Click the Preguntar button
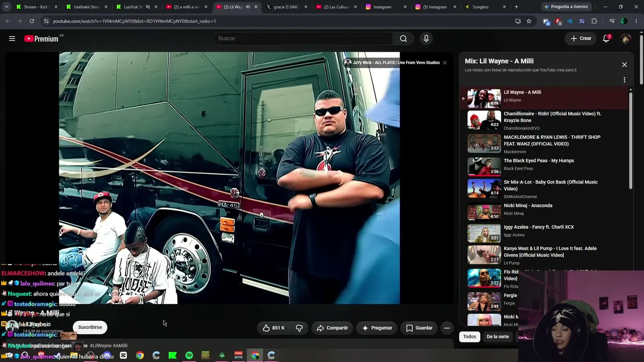 [x=377, y=328]
